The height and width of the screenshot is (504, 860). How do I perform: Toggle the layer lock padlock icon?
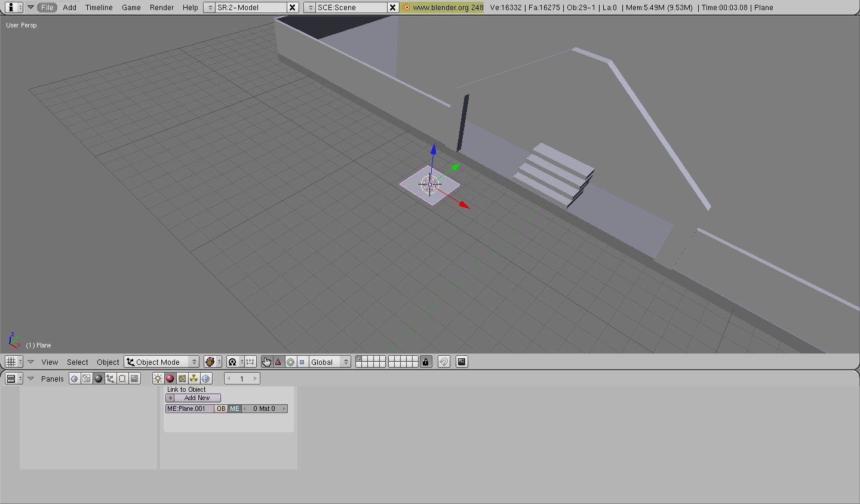[426, 362]
